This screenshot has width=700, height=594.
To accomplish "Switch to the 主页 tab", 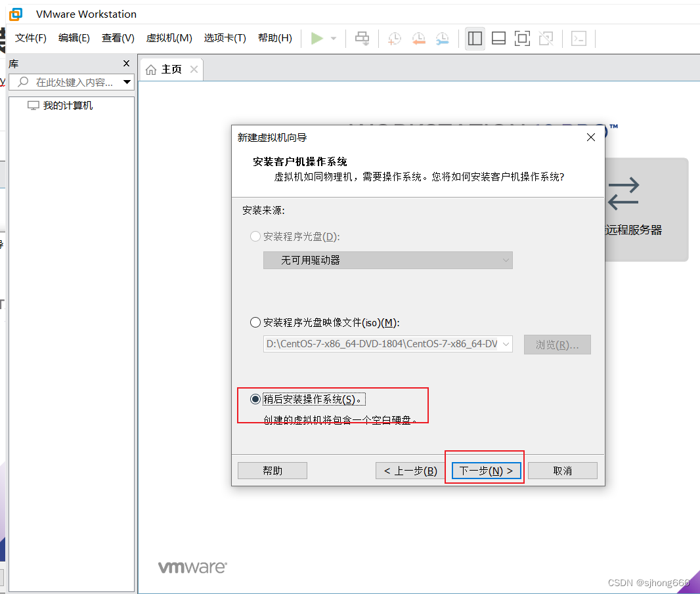I will 172,69.
